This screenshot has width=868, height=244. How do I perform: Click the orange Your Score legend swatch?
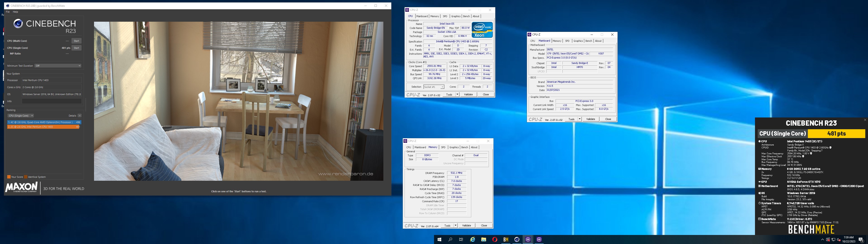coord(9,177)
